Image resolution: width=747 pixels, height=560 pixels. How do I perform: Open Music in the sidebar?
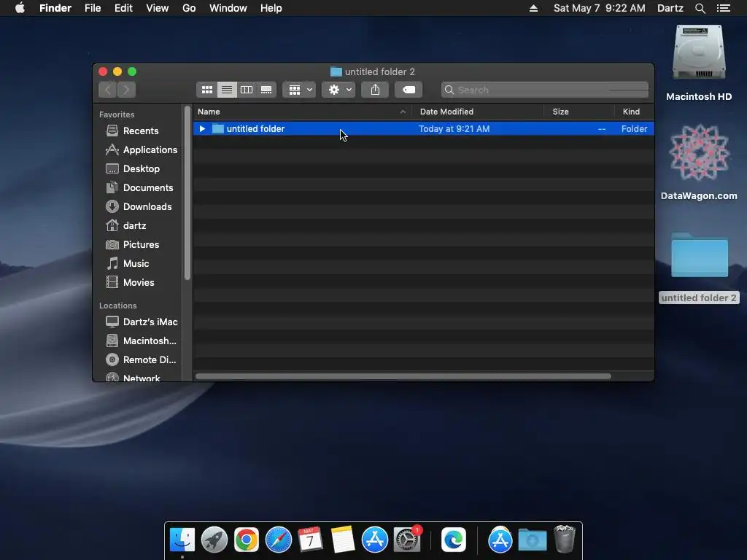pos(128,263)
